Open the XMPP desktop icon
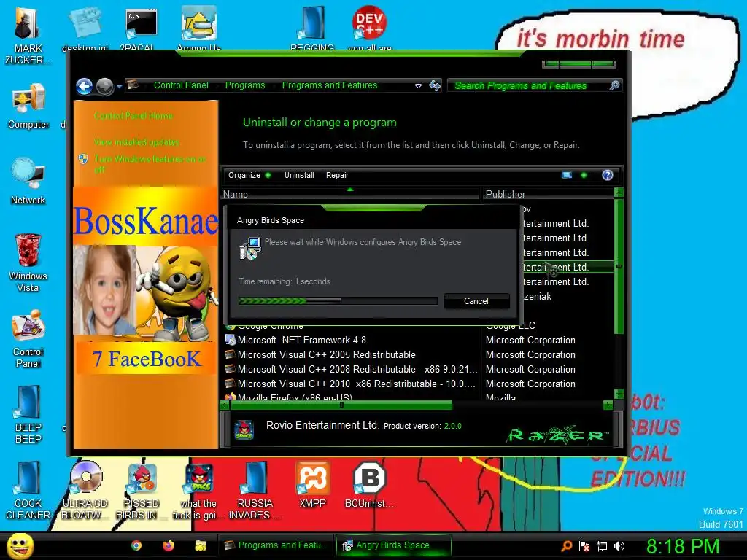 (x=312, y=485)
